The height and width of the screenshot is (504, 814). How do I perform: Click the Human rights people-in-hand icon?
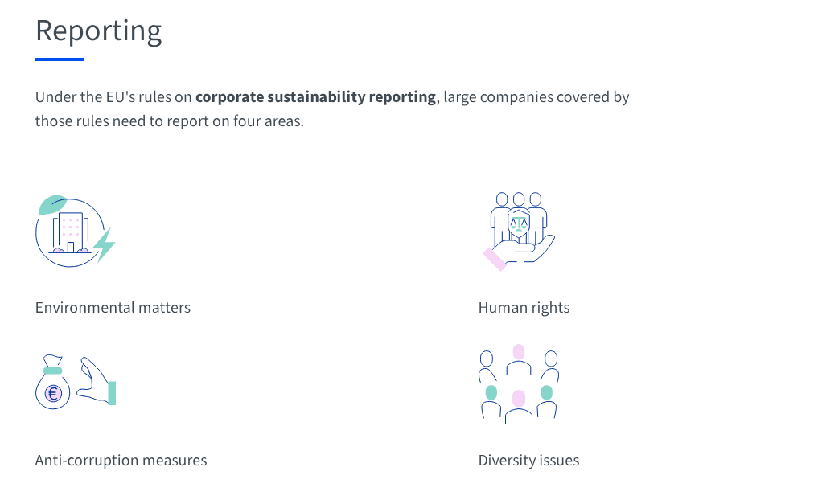(x=519, y=232)
